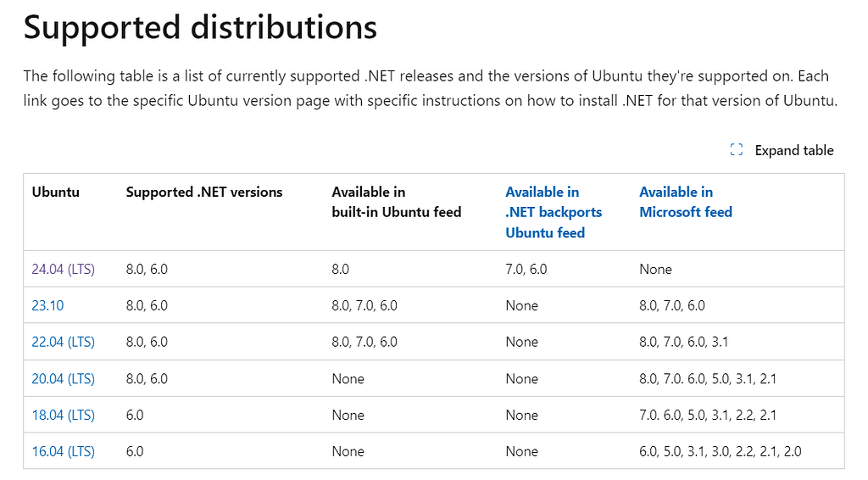Click the built-in Ubuntu feed column header

[397, 202]
